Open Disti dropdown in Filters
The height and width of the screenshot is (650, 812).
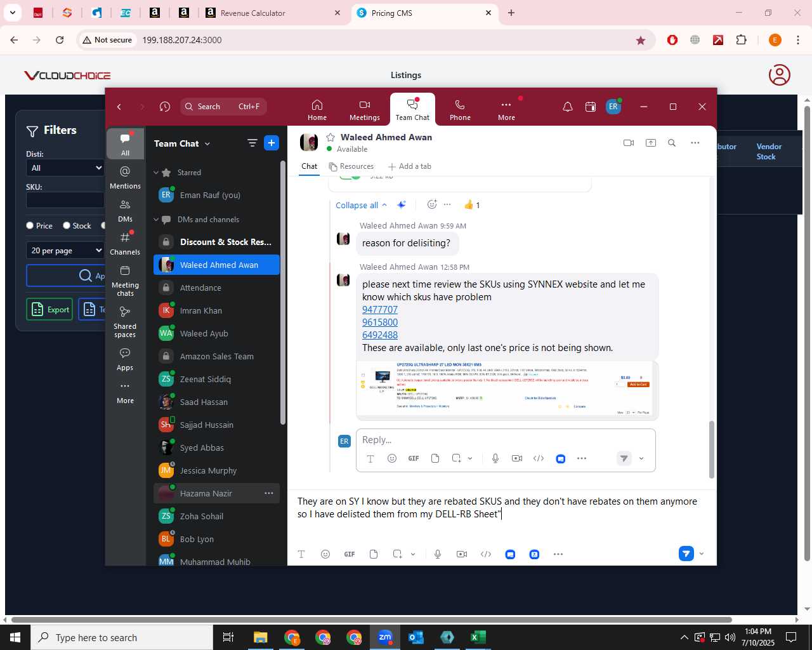tap(65, 168)
